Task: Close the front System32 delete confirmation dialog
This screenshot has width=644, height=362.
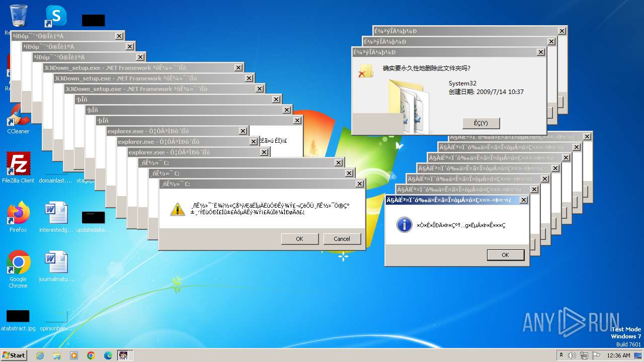Action: point(541,52)
